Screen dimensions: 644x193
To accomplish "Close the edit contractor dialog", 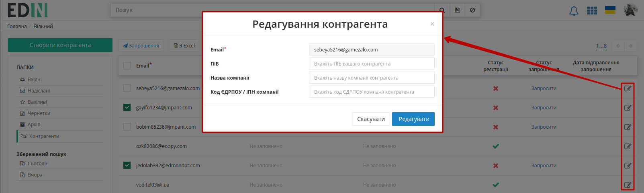I will 432,24.
